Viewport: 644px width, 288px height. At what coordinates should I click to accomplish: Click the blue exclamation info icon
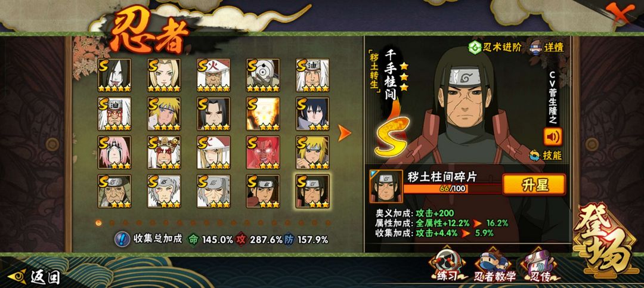point(122,239)
